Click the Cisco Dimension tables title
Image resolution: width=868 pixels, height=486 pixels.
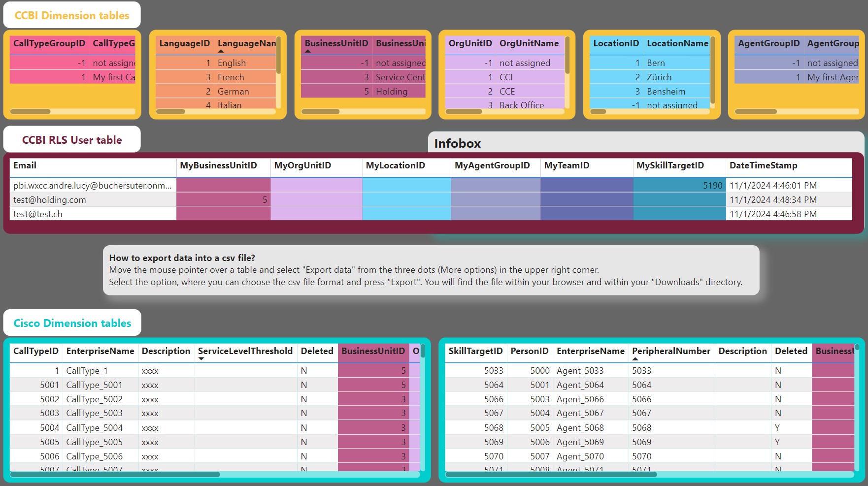tap(72, 323)
